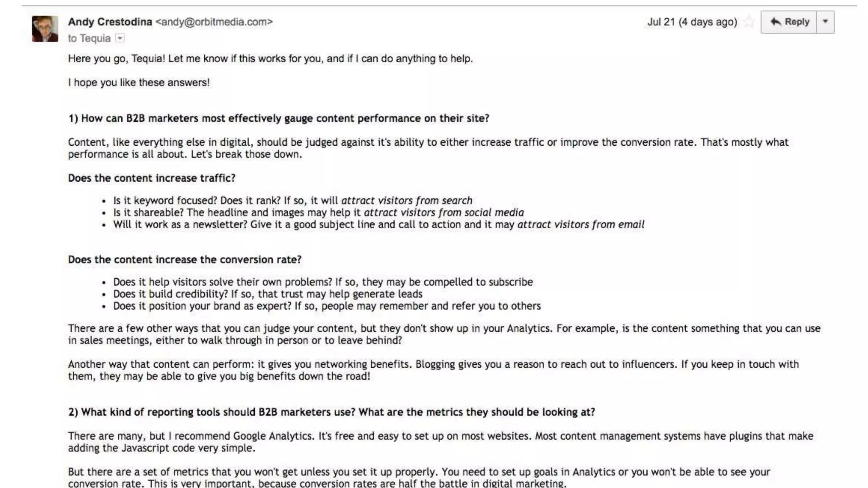Click 'Does the content increase traffic?' subheading
This screenshot has width=868, height=488.
152,178
